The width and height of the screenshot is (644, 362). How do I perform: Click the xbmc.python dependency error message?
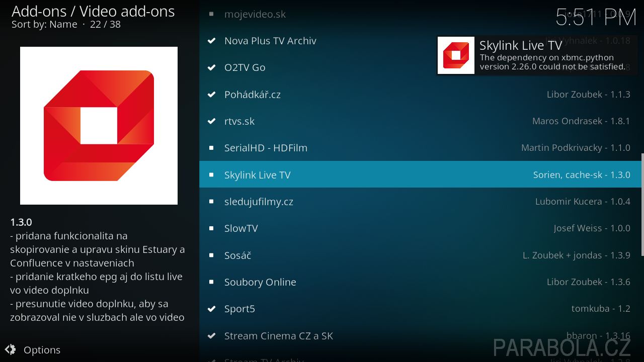(552, 62)
